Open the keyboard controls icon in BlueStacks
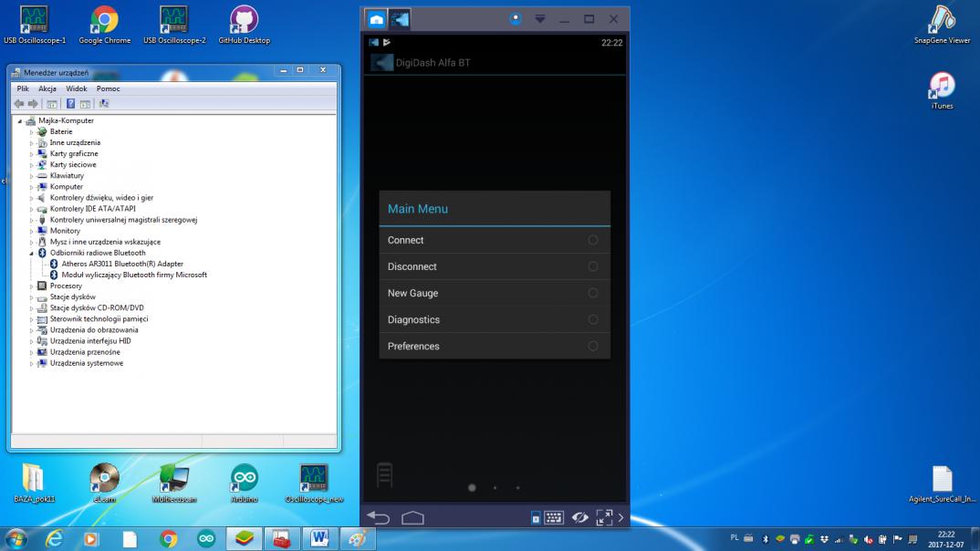This screenshot has height=551, width=980. point(554,518)
